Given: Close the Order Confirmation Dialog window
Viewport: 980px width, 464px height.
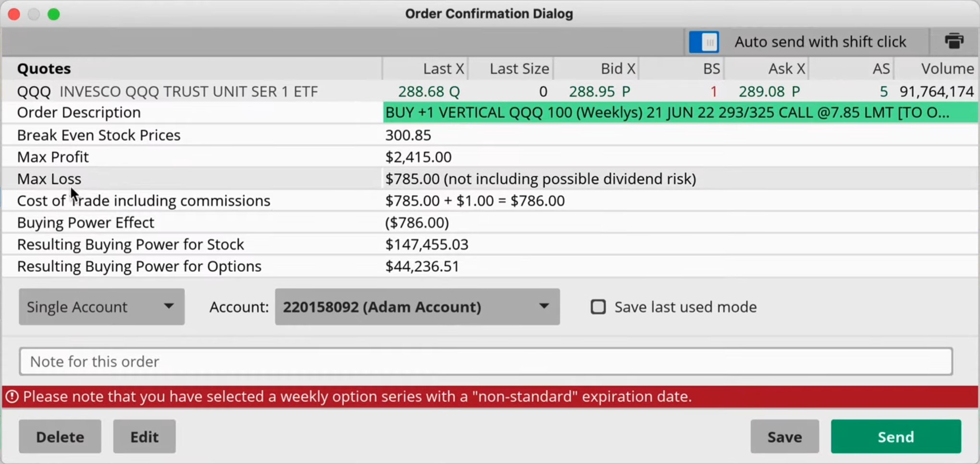Looking at the screenshot, I should (14, 14).
